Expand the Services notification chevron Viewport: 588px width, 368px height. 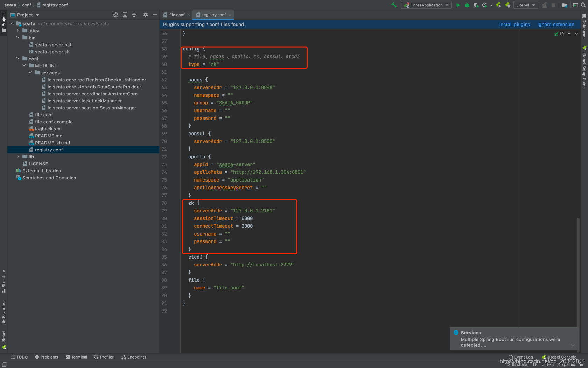[573, 345]
